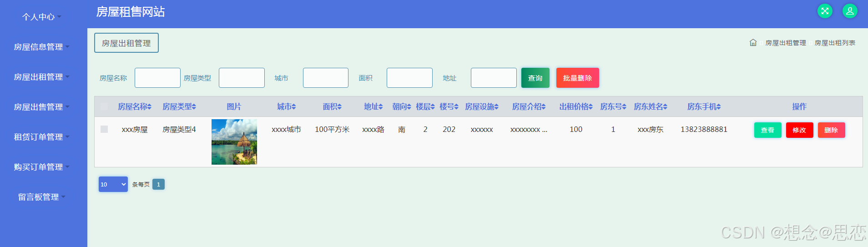Viewport: 868px width, 247px height.
Task: Click the phone number 13823888881 cell
Action: [x=704, y=129]
